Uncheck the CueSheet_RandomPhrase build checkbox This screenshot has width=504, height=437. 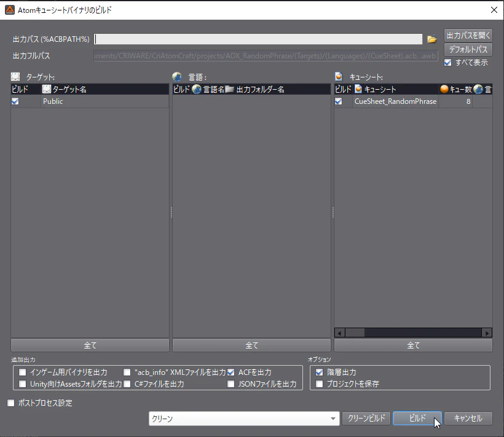[x=339, y=101]
